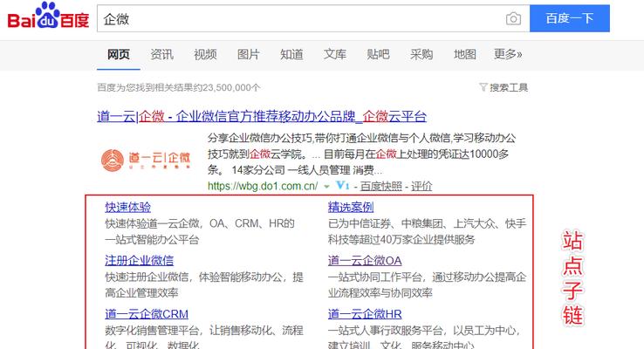Open the 快速体验 sublink
644x349 pixels.
click(x=127, y=208)
